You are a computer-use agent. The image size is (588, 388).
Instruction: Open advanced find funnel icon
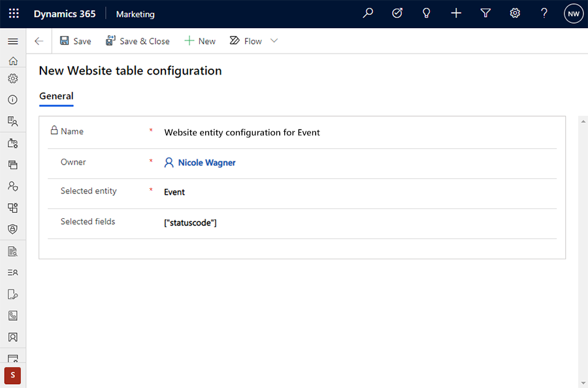tap(485, 14)
